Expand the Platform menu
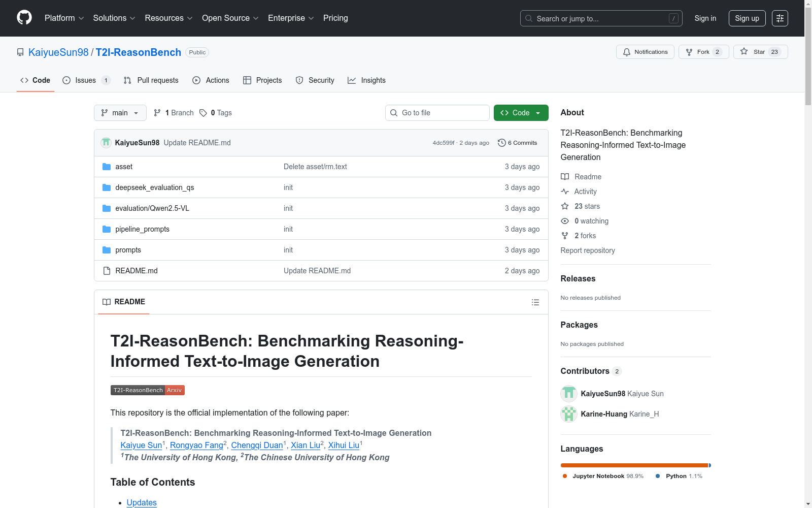Image resolution: width=812 pixels, height=508 pixels. [x=64, y=18]
